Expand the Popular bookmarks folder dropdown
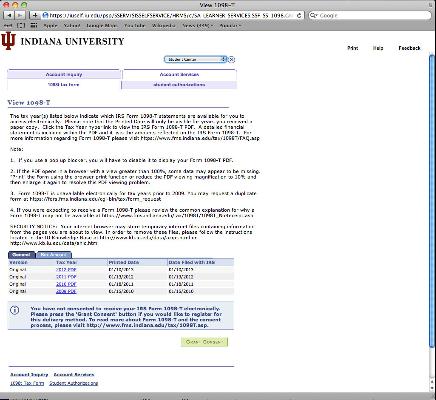The image size is (436, 400). pos(230,26)
